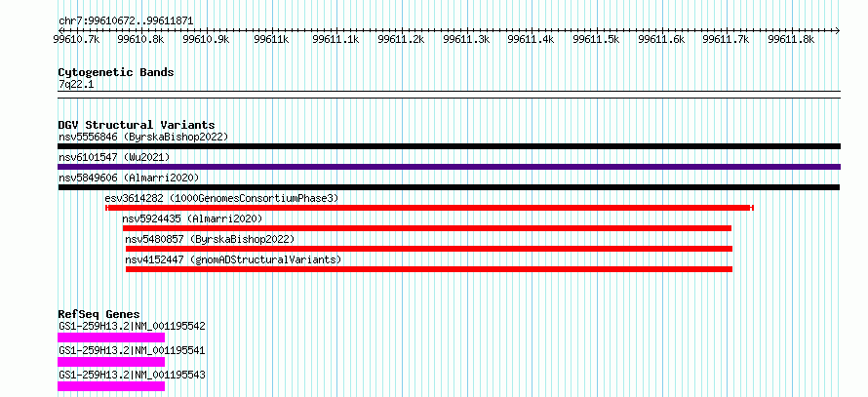Select magenta bar for transcript NM_001195543
The height and width of the screenshot is (397, 868).
click(111, 386)
